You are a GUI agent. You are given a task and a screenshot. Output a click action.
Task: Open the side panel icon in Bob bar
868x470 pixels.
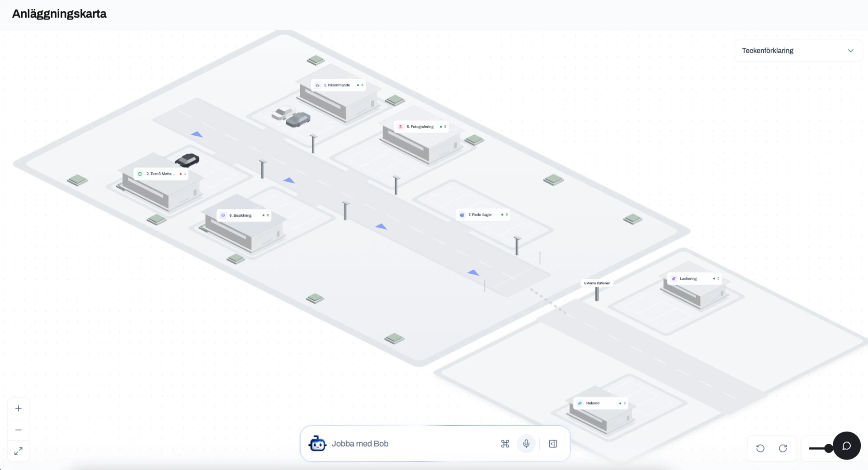pyautogui.click(x=553, y=444)
